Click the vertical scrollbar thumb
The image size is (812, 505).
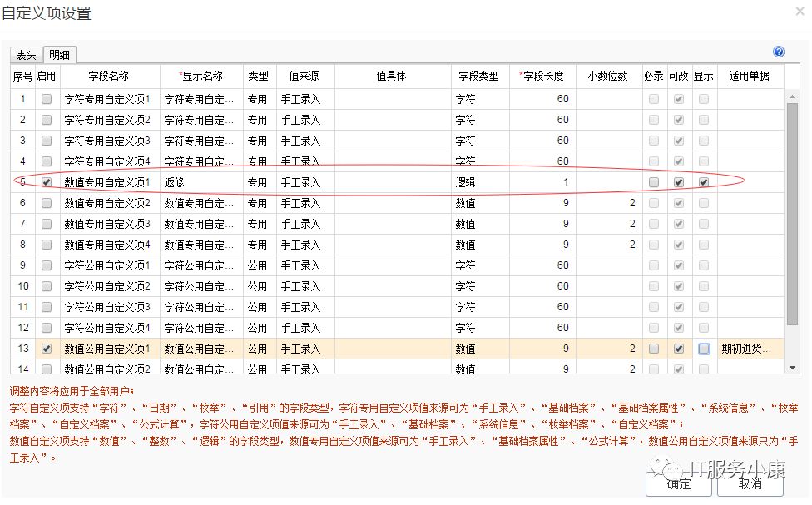pos(792,215)
